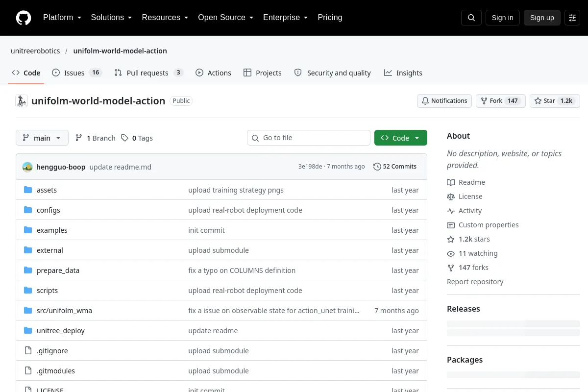
Task: Open commit hash 3e198de
Action: tap(310, 167)
